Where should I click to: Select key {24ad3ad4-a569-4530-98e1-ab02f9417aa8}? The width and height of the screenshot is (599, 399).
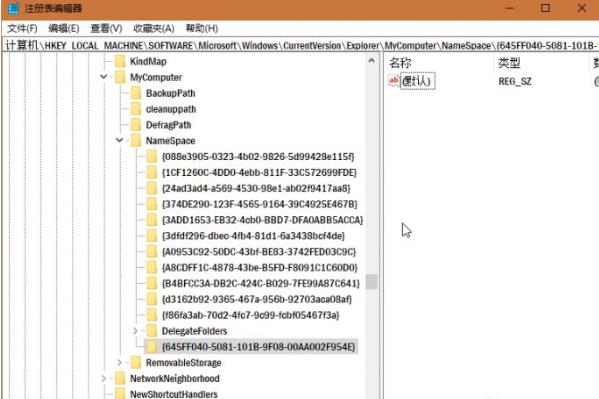256,188
